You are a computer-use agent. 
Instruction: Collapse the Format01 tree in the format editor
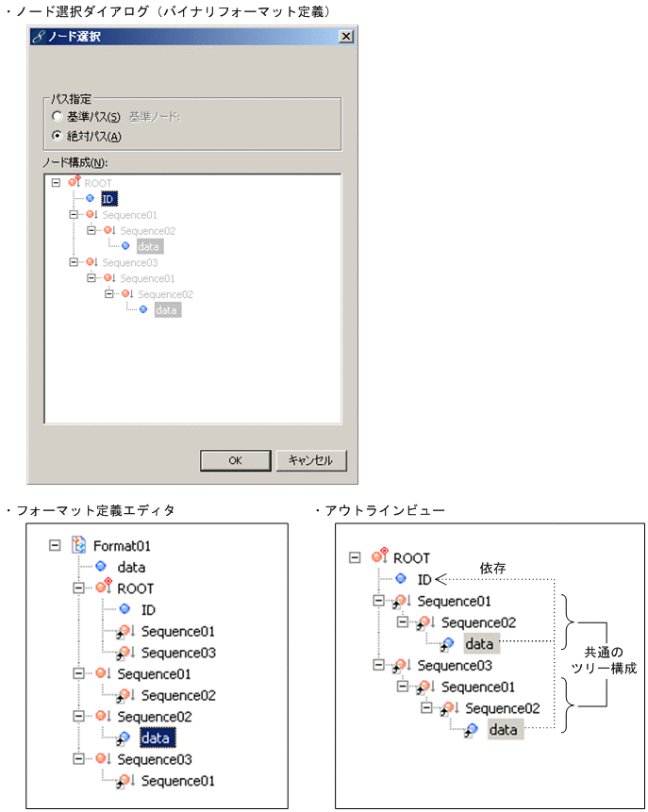pos(55,545)
